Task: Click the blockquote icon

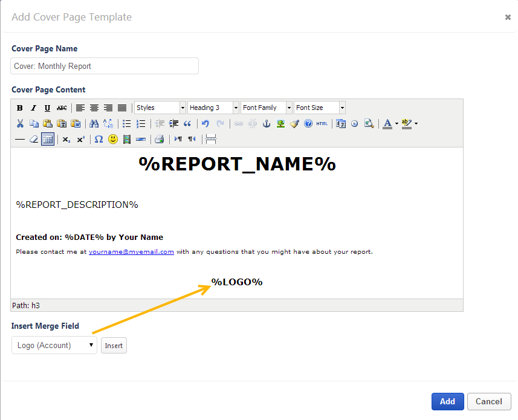Action: pos(187,123)
